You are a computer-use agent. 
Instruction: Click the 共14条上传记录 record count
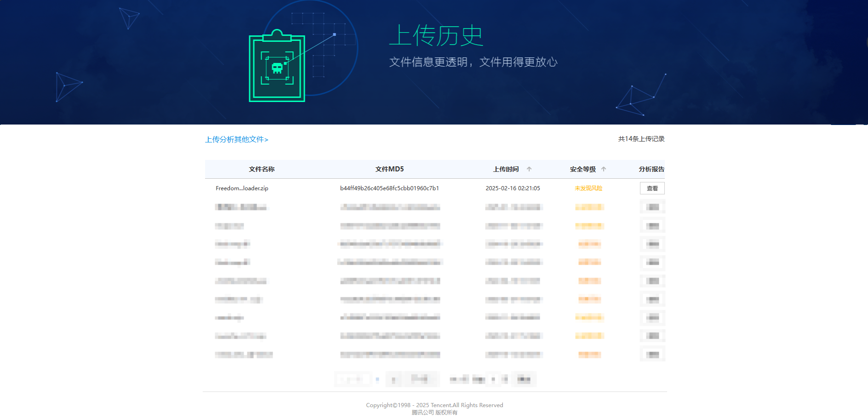click(x=641, y=139)
